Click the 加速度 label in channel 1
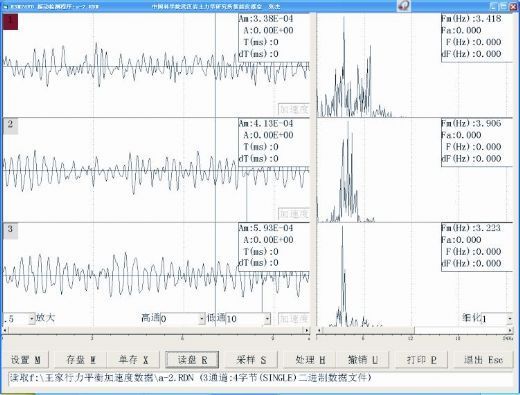The image size is (520, 395). (x=294, y=109)
